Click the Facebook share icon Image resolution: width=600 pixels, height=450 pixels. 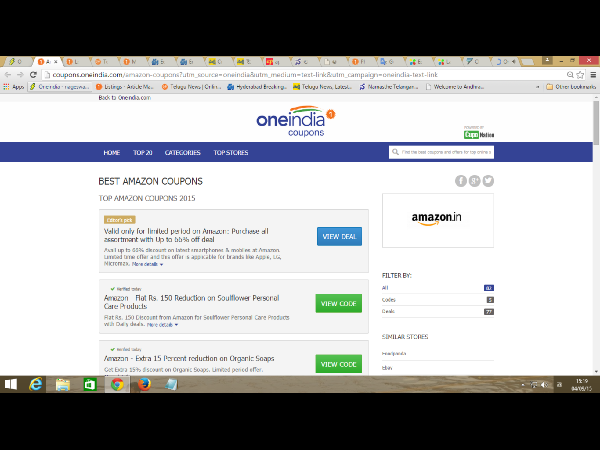click(x=461, y=181)
